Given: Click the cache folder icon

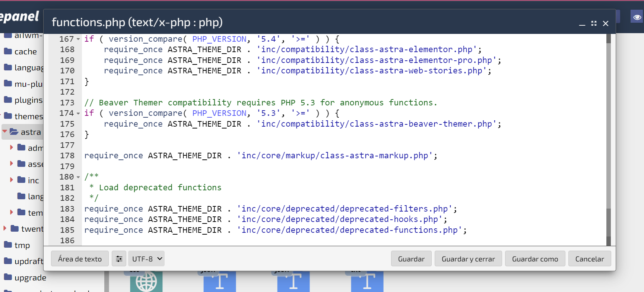Looking at the screenshot, I should [x=8, y=51].
